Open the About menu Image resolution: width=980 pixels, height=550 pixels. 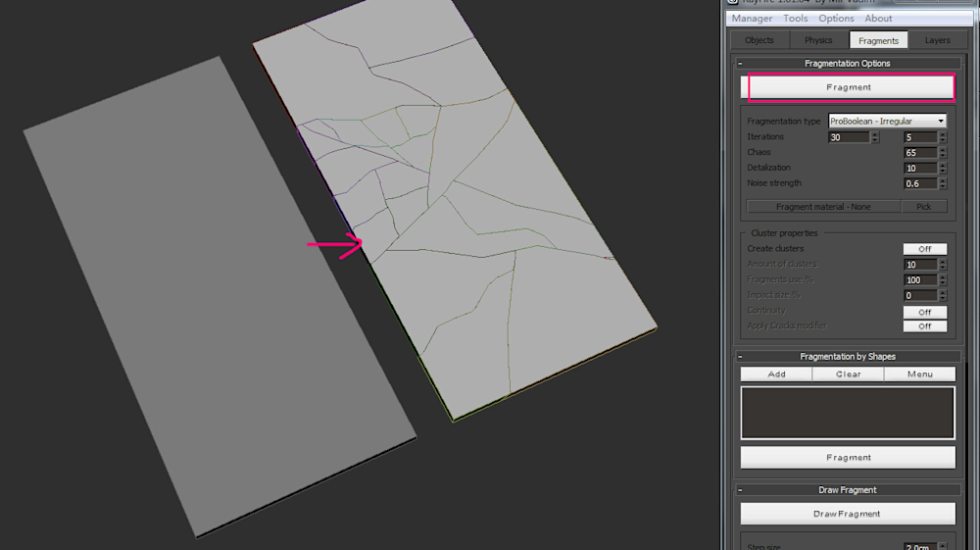tap(878, 18)
